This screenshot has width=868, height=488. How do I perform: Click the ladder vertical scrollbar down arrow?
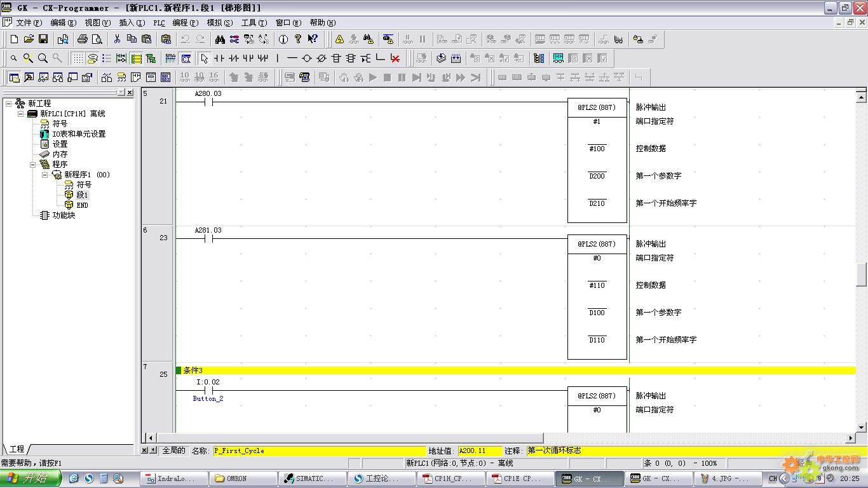tap(862, 428)
